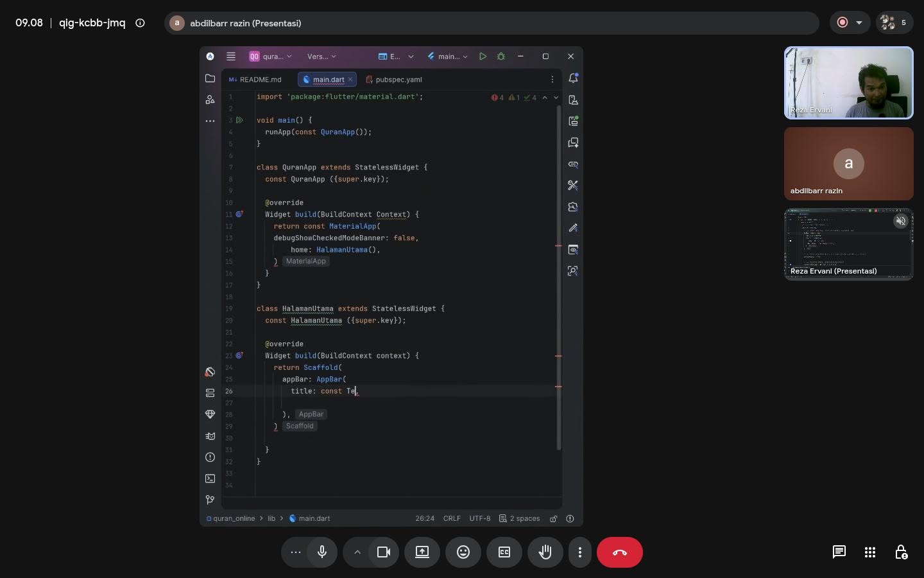Image resolution: width=924 pixels, height=578 pixels.
Task: Open the Version control dropdown
Action: pyautogui.click(x=321, y=57)
